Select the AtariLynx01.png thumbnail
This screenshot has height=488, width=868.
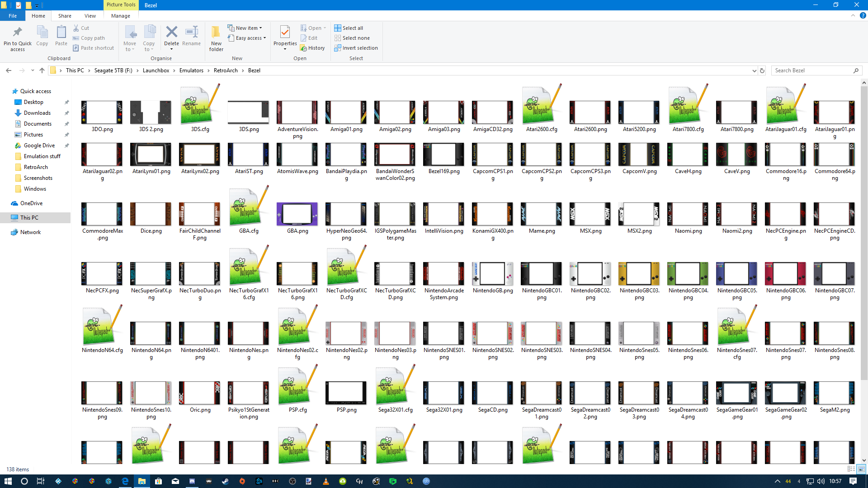pos(151,155)
